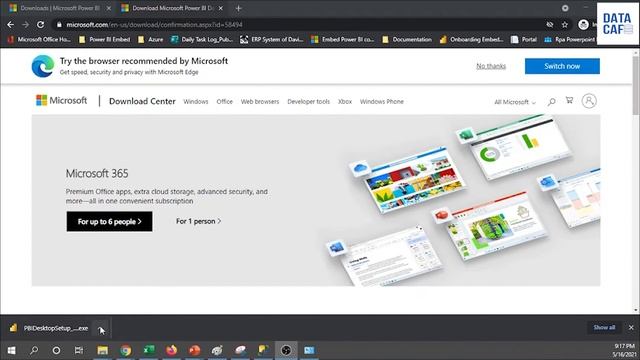
Task: Open the Windows Phone menu item
Action: click(x=382, y=102)
